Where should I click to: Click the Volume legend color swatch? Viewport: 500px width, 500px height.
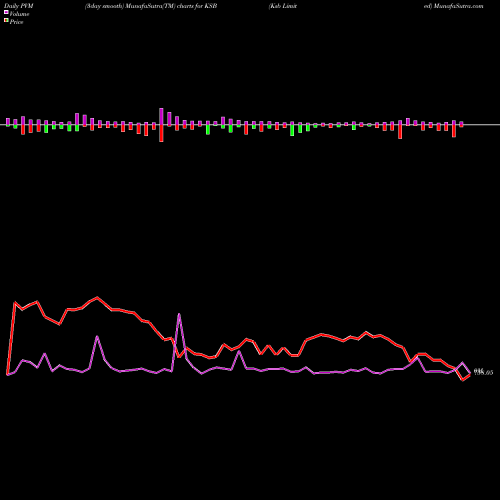[6, 12]
